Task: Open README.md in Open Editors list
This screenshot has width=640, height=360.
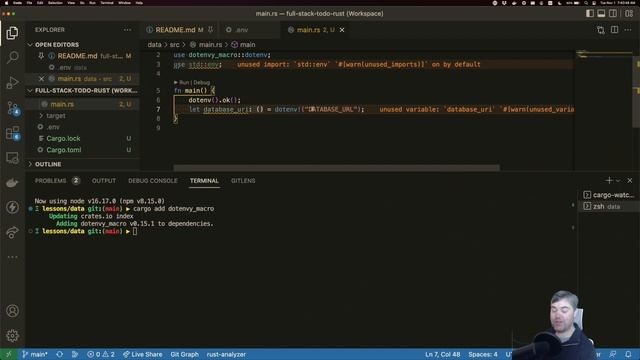Action: pyautogui.click(x=77, y=56)
